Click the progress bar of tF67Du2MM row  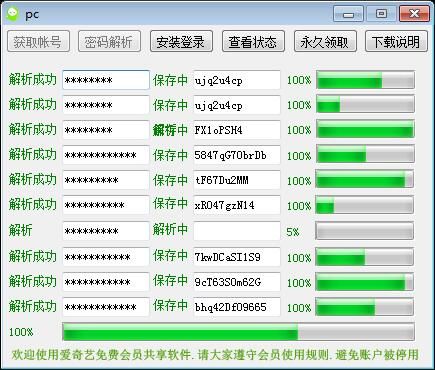pos(365,179)
